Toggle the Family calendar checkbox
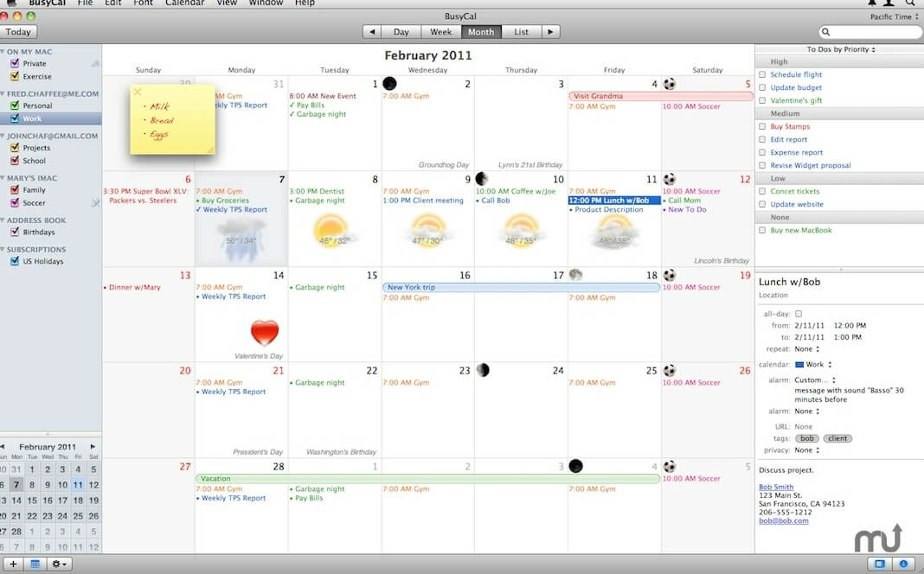 coord(15,189)
